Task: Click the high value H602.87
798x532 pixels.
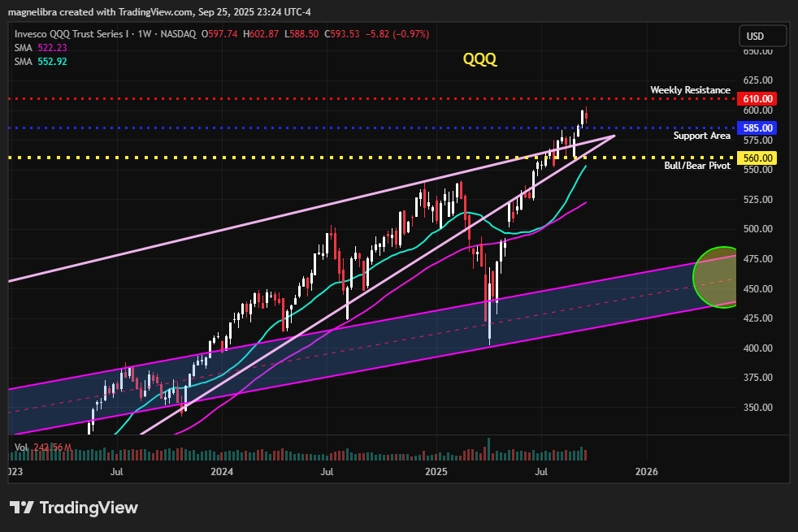Action: pyautogui.click(x=261, y=34)
